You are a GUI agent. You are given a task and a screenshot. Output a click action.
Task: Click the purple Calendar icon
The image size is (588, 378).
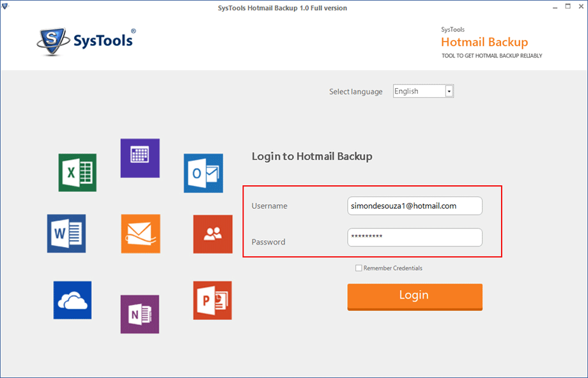click(x=140, y=158)
